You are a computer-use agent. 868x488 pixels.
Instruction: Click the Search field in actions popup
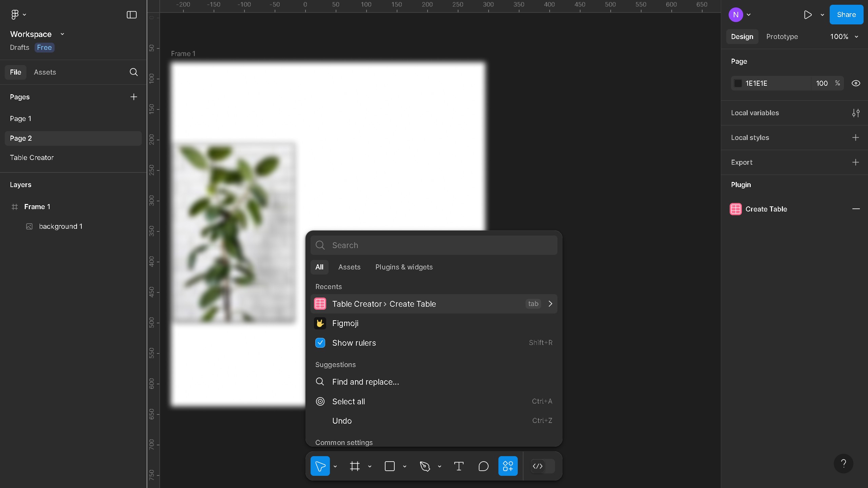tap(441, 245)
